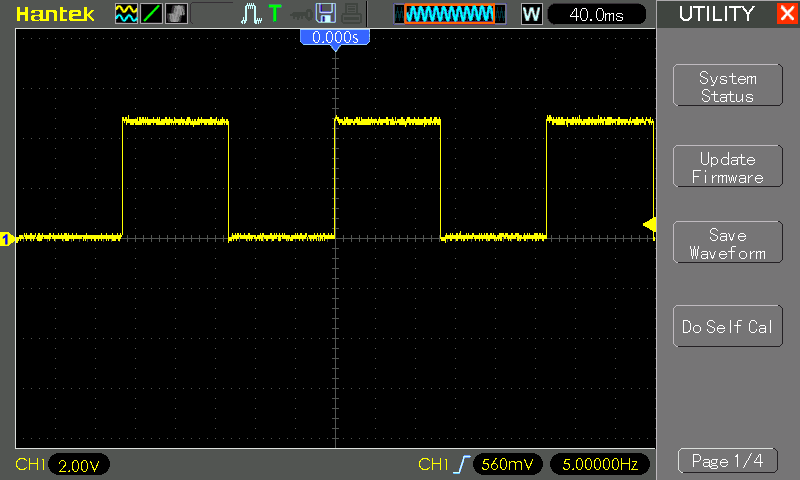Image resolution: width=800 pixels, height=480 pixels.
Task: Click the channel 1 ground level marker
Action: click(7, 238)
